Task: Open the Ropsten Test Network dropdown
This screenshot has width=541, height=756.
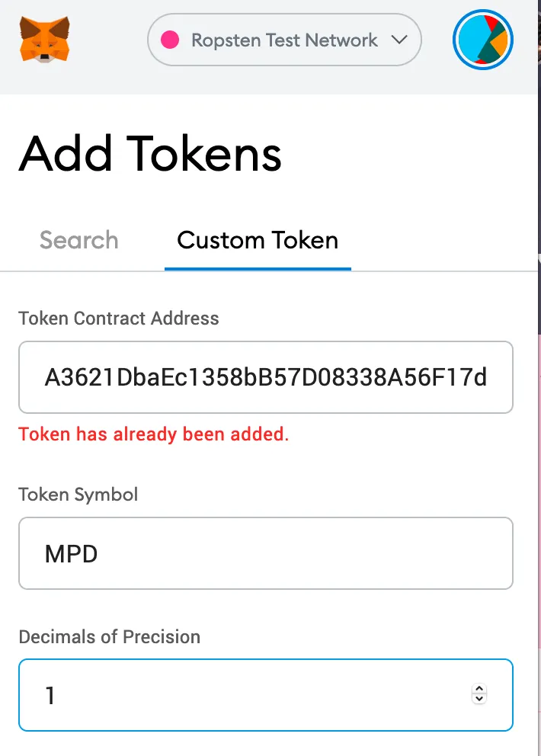Action: pos(284,40)
